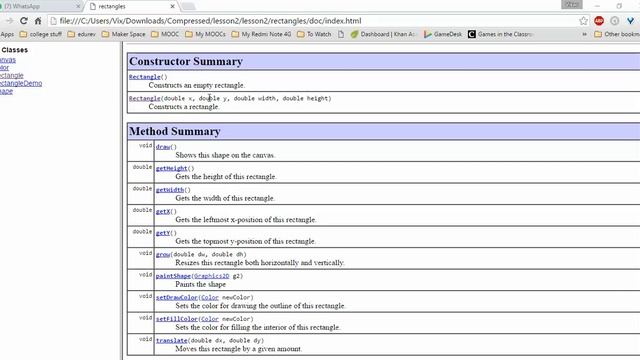
Task: Click the file page icon in address bar
Action: 53,21
